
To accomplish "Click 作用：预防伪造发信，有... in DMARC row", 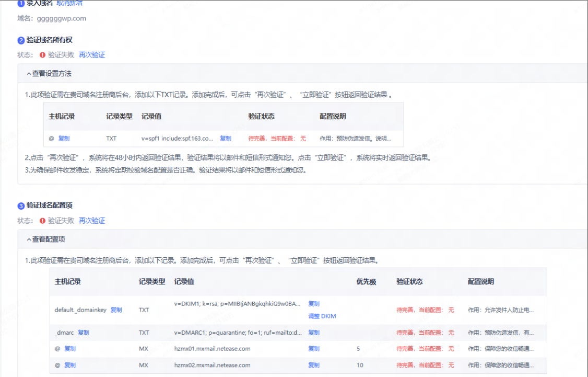I will pyautogui.click(x=501, y=333).
